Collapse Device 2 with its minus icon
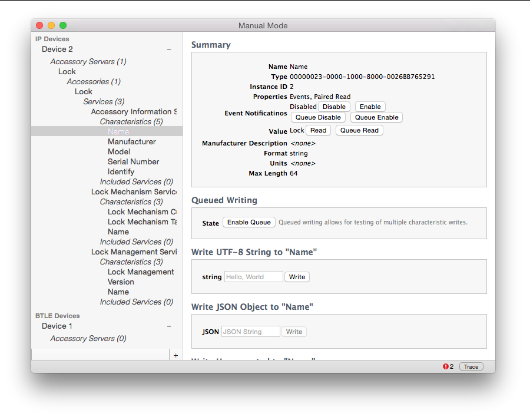The image size is (530, 420). 169,49
